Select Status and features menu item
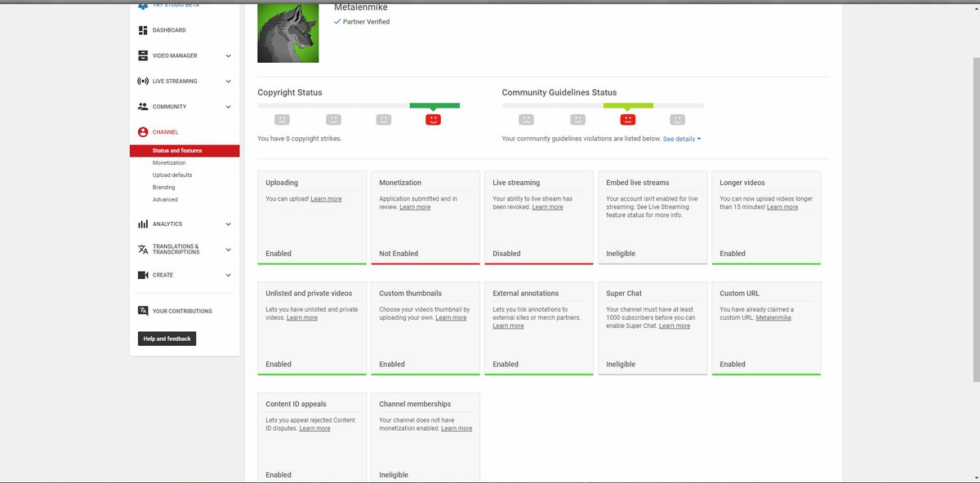This screenshot has height=483, width=980. pyautogui.click(x=185, y=151)
